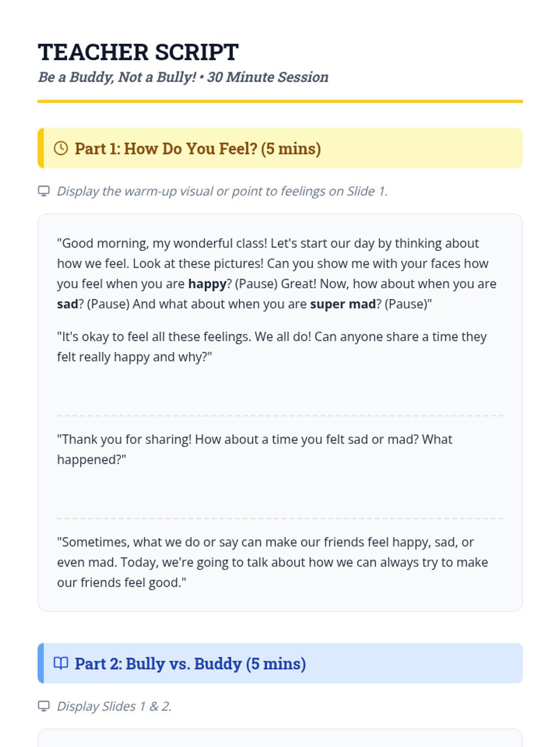Click the clock icon in Part 1 header
Image resolution: width=560 pixels, height=747 pixels.
coord(61,148)
